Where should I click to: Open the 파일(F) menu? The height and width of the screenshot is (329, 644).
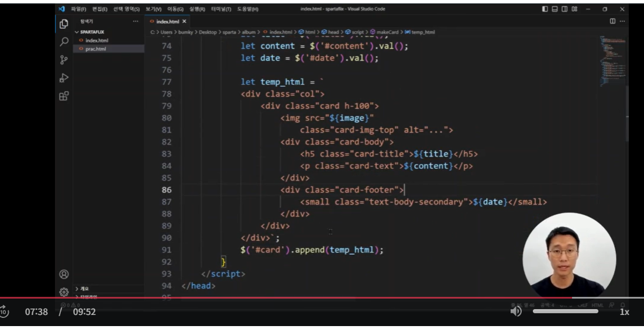coord(78,9)
